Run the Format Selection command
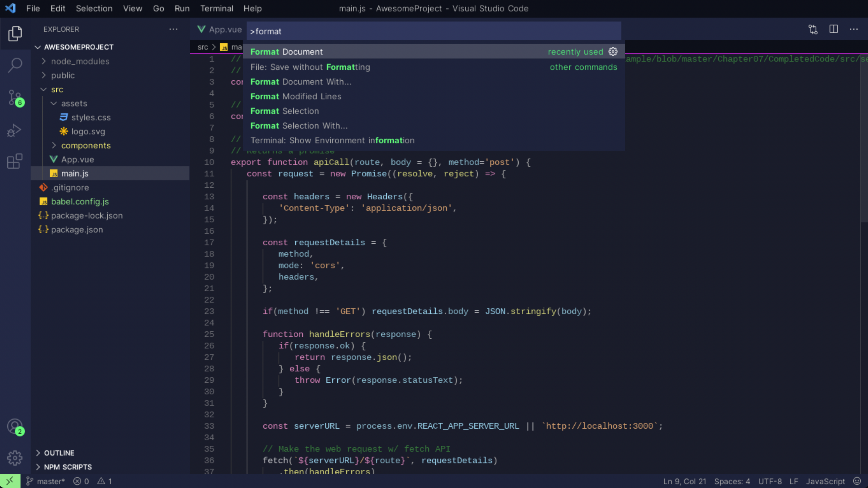The image size is (868, 488). pos(284,111)
